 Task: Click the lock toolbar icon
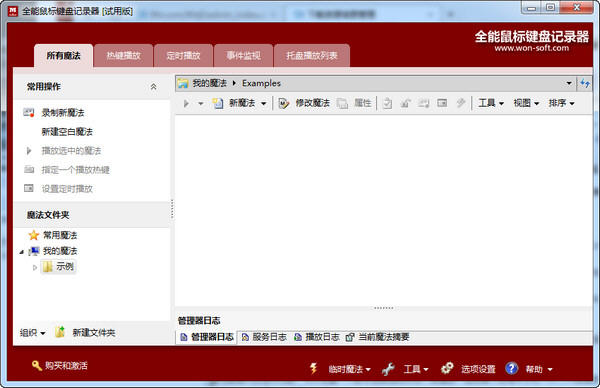click(405, 103)
